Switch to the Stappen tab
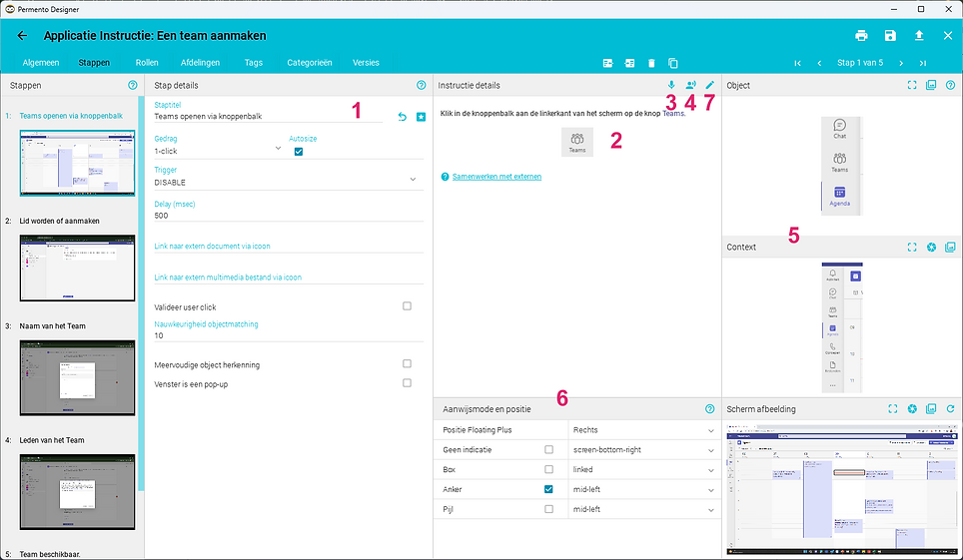Viewport: 963px width, 560px height. 94,63
